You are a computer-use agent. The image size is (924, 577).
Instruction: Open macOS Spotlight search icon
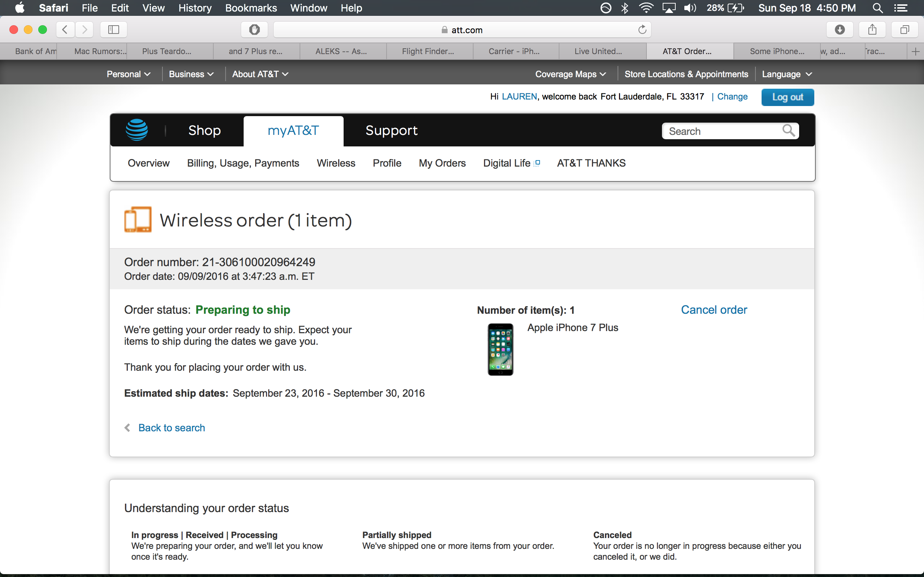click(x=877, y=8)
